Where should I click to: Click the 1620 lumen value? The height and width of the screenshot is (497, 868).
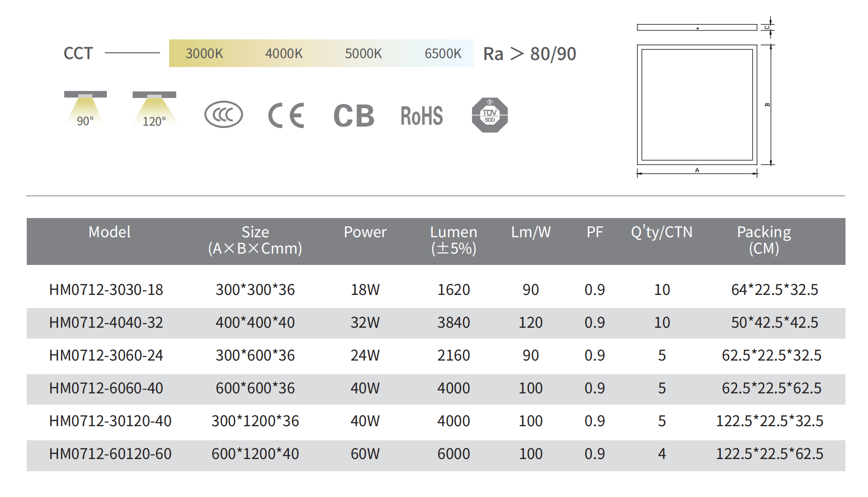pyautogui.click(x=454, y=290)
